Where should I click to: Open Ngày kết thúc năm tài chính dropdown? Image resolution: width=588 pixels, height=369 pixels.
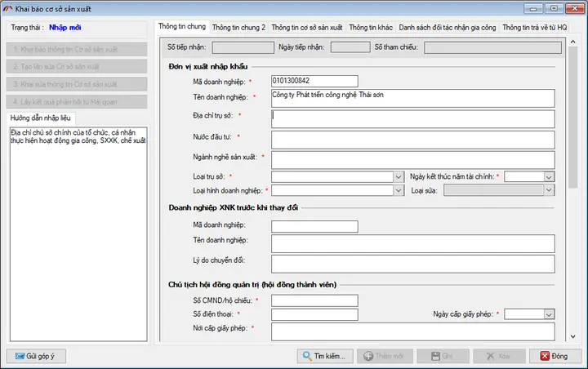549,176
